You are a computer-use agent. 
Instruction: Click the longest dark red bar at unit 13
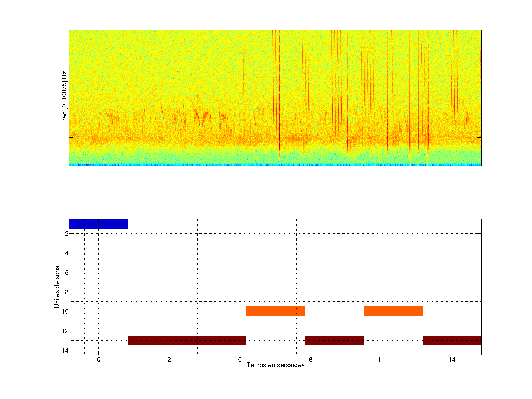187,340
